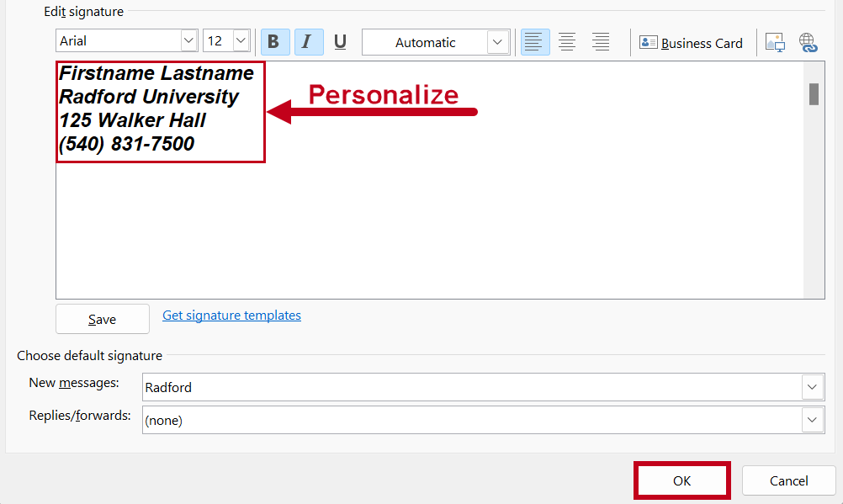Insert picture icon in signature toolbar
Image resolution: width=843 pixels, height=504 pixels.
click(x=775, y=43)
